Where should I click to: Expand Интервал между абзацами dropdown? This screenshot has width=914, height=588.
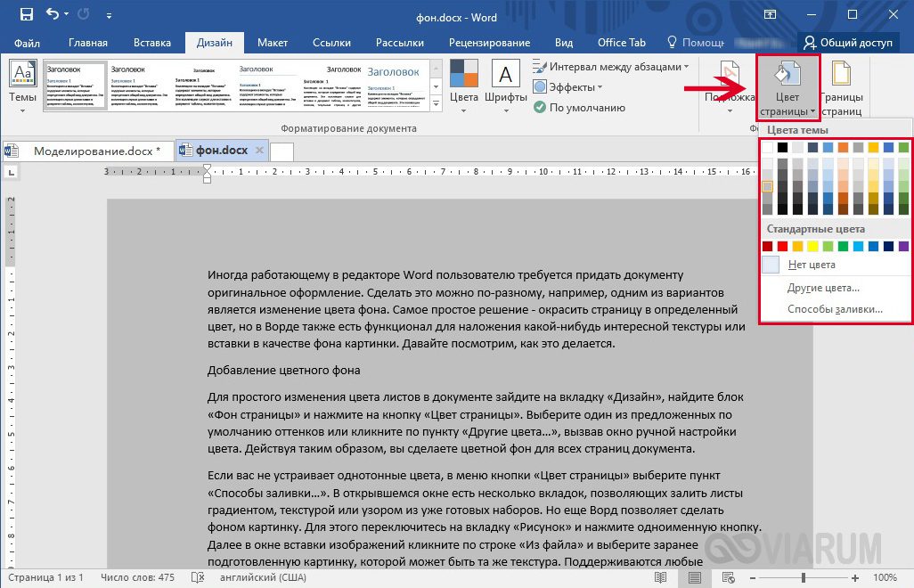click(x=610, y=67)
